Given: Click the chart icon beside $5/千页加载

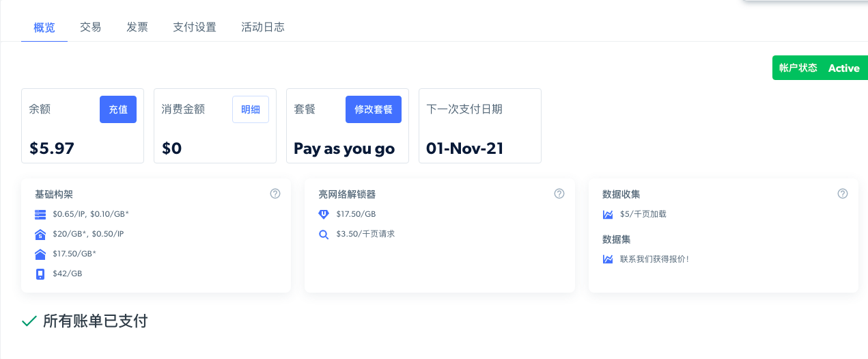Looking at the screenshot, I should pyautogui.click(x=608, y=214).
